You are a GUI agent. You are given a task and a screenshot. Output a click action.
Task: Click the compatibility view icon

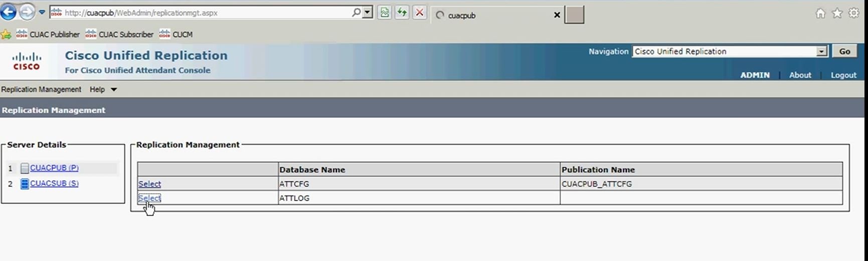coord(385,13)
